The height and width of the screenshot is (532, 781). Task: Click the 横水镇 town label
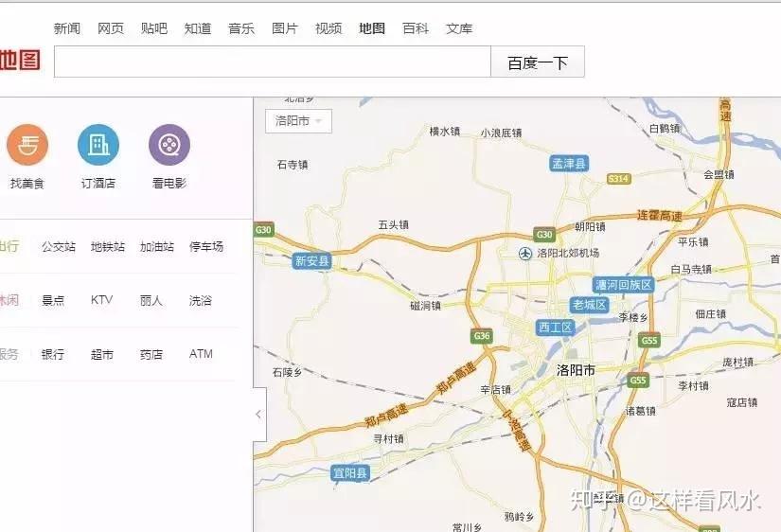tap(445, 132)
